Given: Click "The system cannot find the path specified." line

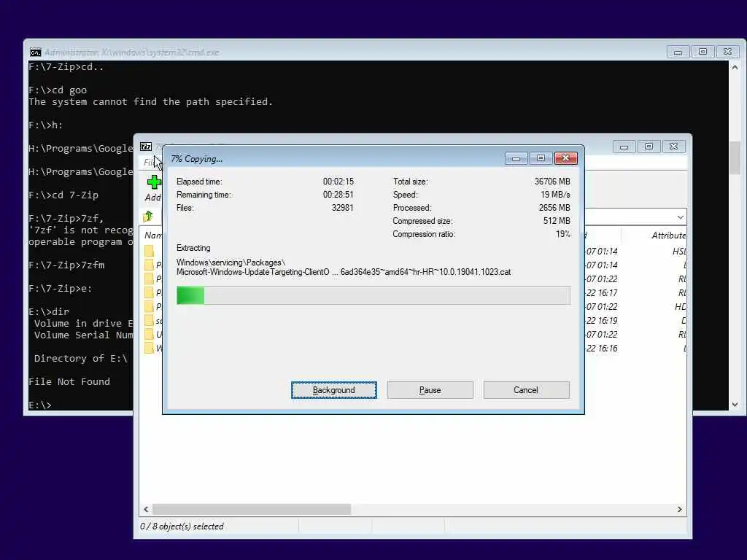Looking at the screenshot, I should tap(150, 101).
